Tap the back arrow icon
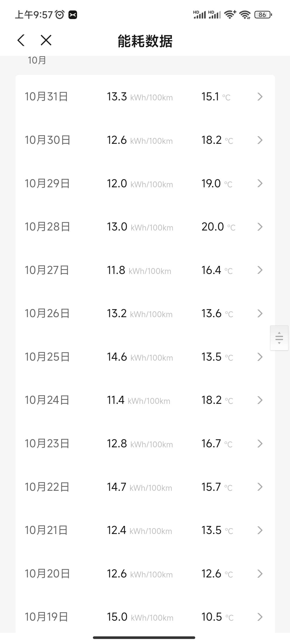Screen dimensions: 290x644 [x=21, y=41]
